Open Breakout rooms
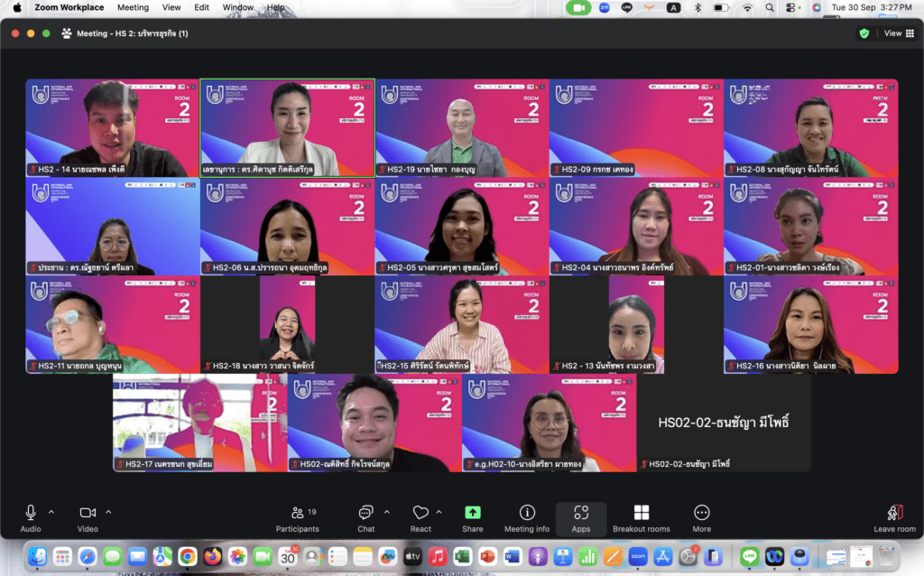The image size is (924, 576). pos(642,516)
